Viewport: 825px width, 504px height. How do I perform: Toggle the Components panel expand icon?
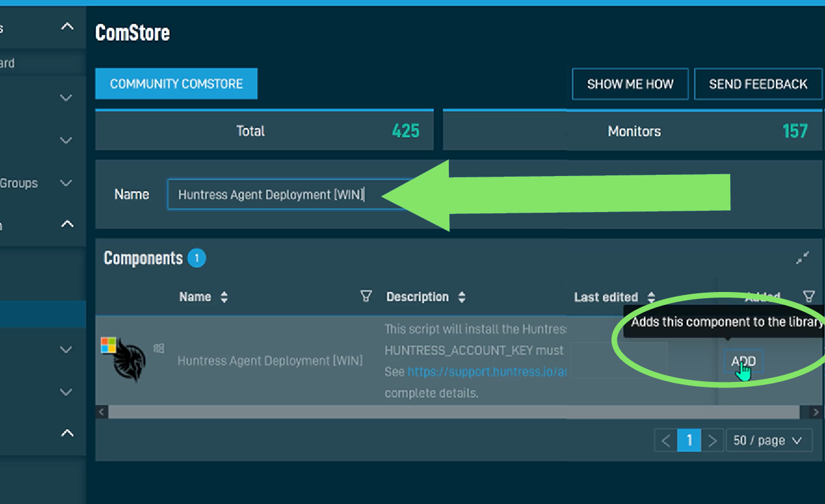pos(803,258)
